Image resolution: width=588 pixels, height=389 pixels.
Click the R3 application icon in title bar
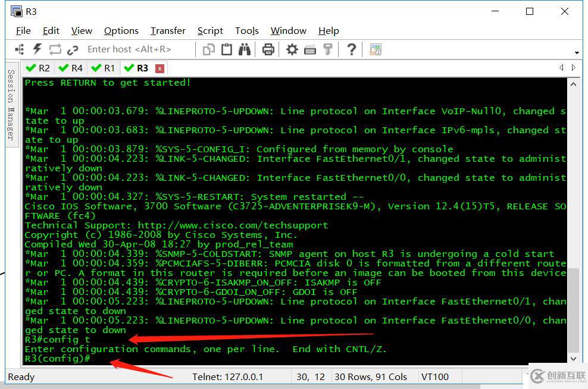click(x=17, y=12)
